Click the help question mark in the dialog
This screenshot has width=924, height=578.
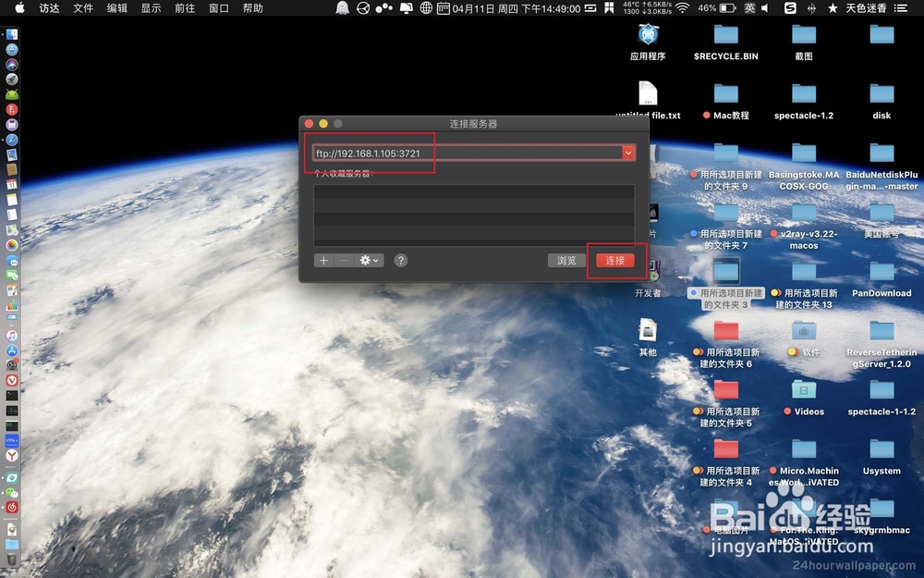(x=400, y=261)
